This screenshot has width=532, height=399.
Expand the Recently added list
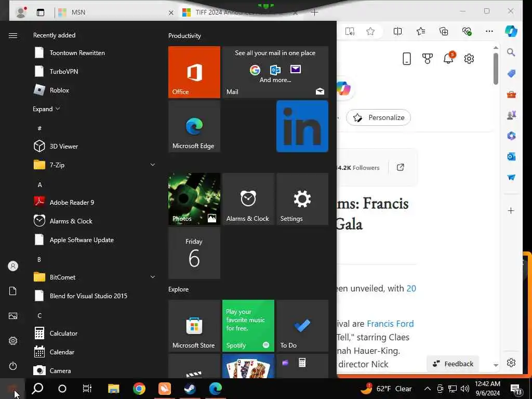tap(46, 109)
